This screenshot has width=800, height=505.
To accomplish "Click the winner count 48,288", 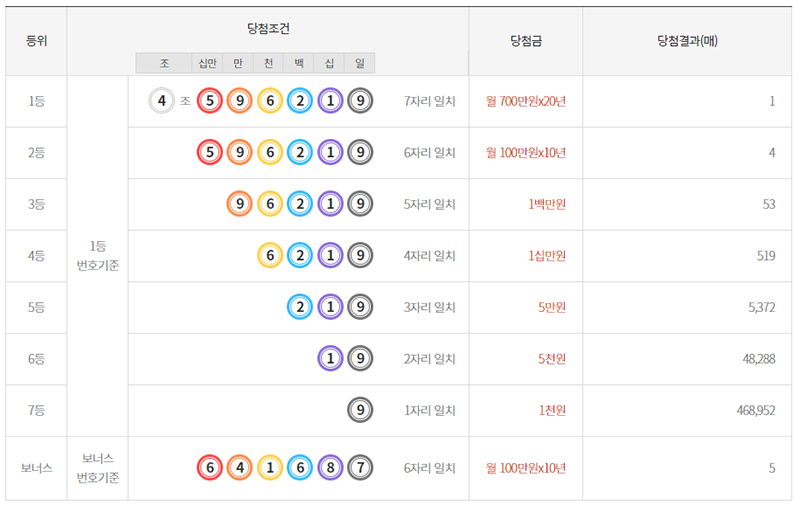I will 759,359.
